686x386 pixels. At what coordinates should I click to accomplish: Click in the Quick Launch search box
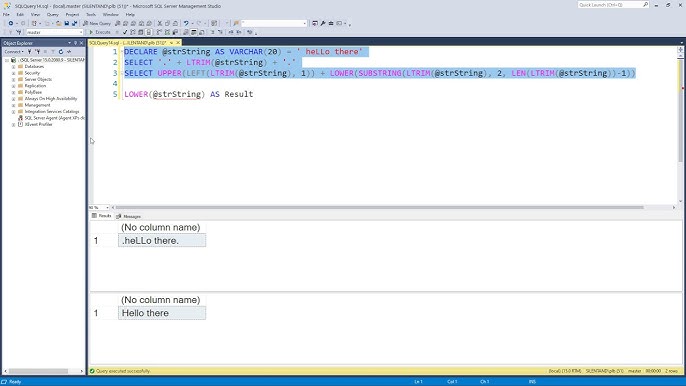(x=612, y=5)
